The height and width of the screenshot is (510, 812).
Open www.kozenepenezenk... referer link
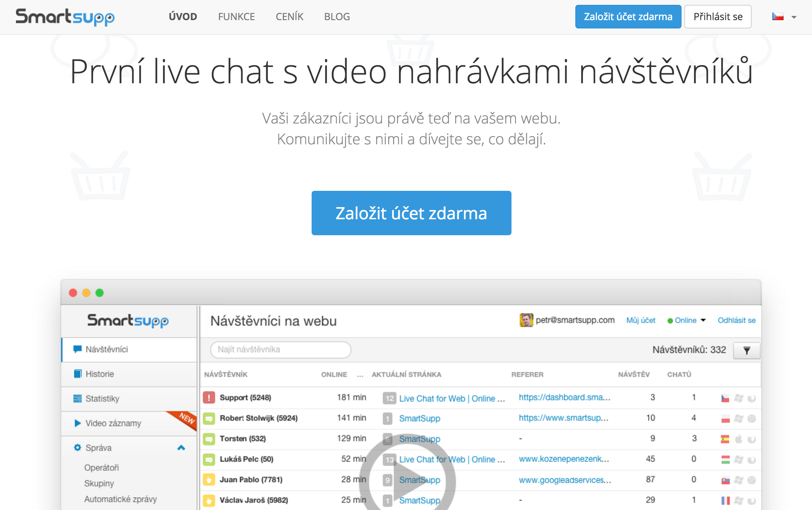tap(564, 459)
